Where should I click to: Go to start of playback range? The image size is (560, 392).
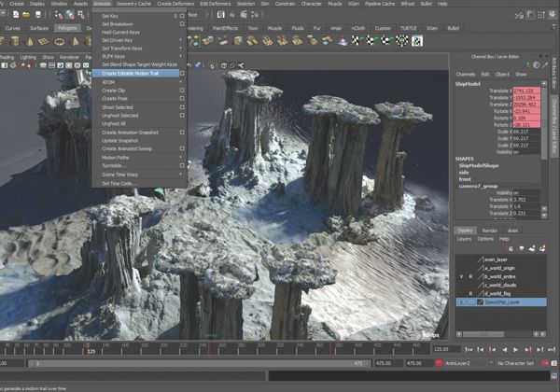point(469,349)
